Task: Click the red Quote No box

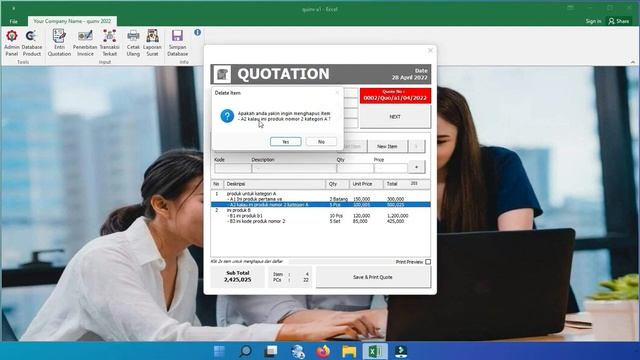Action: [395, 96]
